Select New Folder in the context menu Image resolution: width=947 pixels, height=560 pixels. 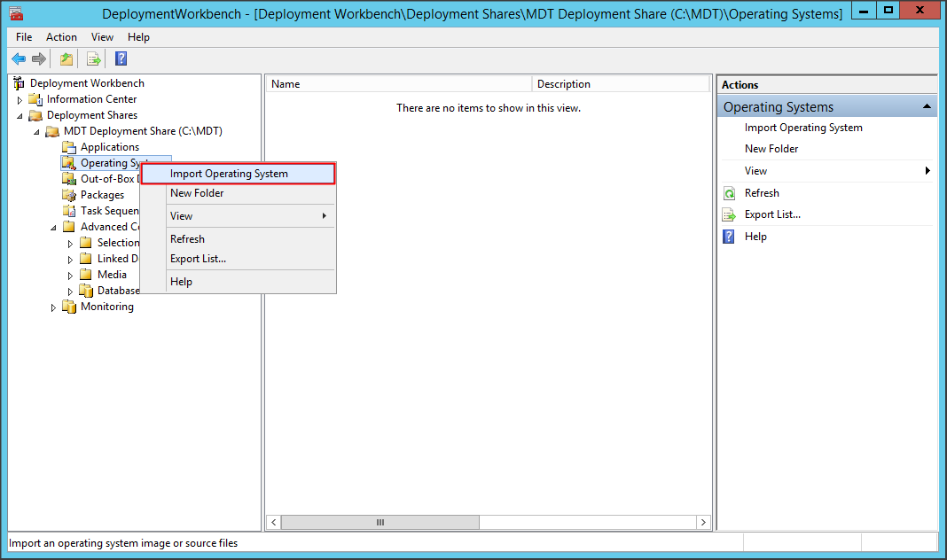tap(197, 193)
